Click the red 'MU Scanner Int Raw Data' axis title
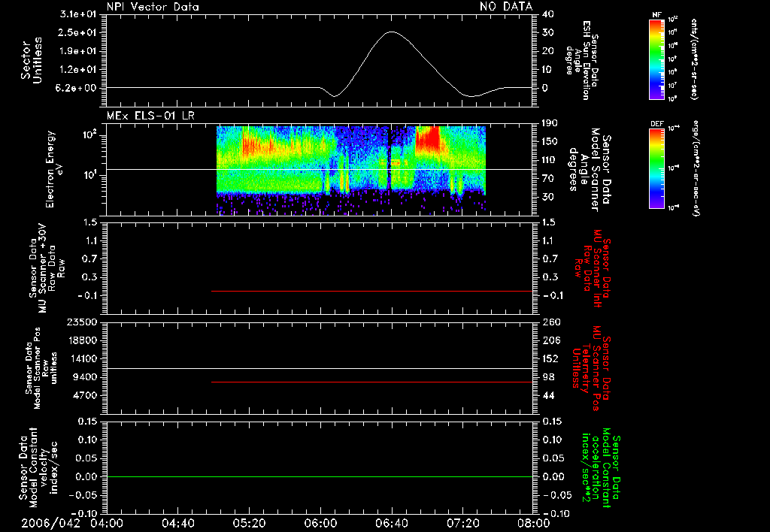This screenshot has height=532, width=770. pos(591,268)
